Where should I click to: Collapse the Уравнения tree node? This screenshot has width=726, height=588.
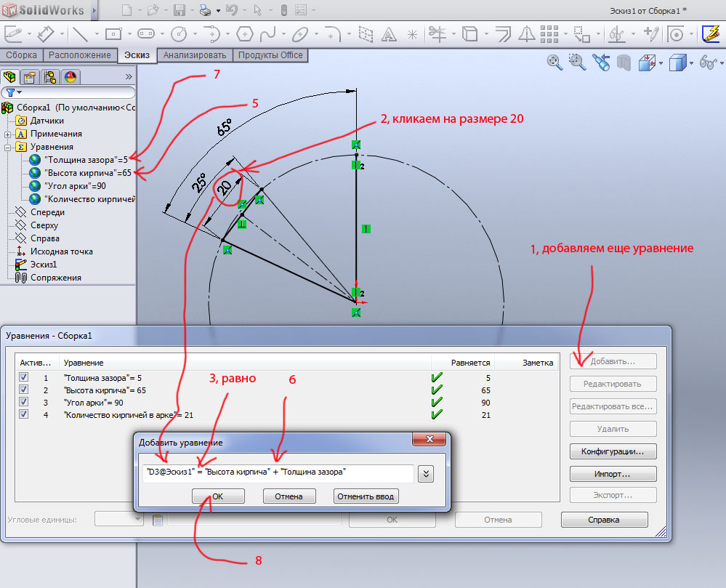(x=7, y=147)
